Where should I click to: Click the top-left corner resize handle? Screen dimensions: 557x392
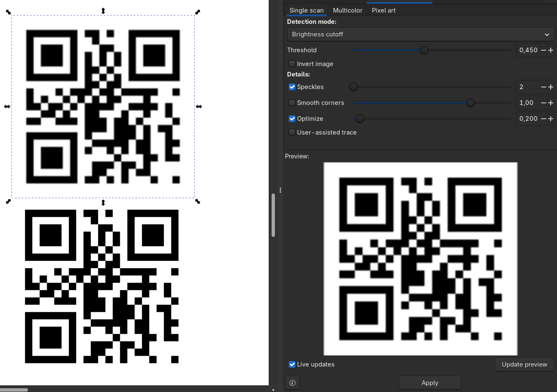pyautogui.click(x=8, y=12)
